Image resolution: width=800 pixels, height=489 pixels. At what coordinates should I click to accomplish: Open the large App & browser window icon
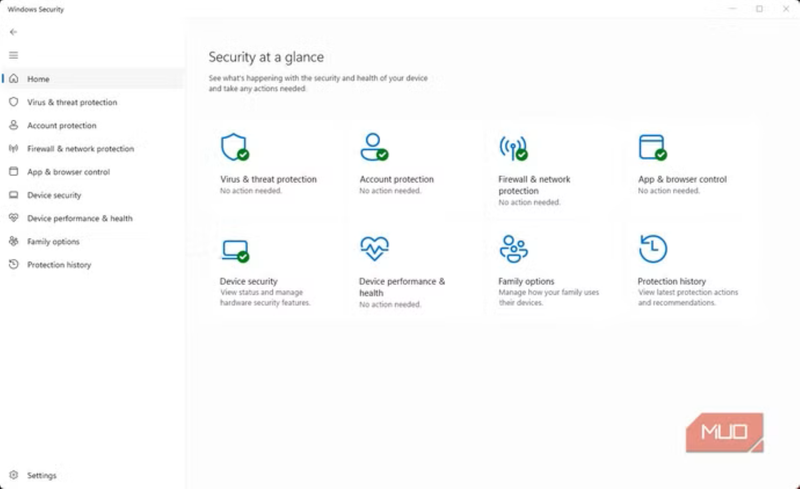(x=653, y=147)
